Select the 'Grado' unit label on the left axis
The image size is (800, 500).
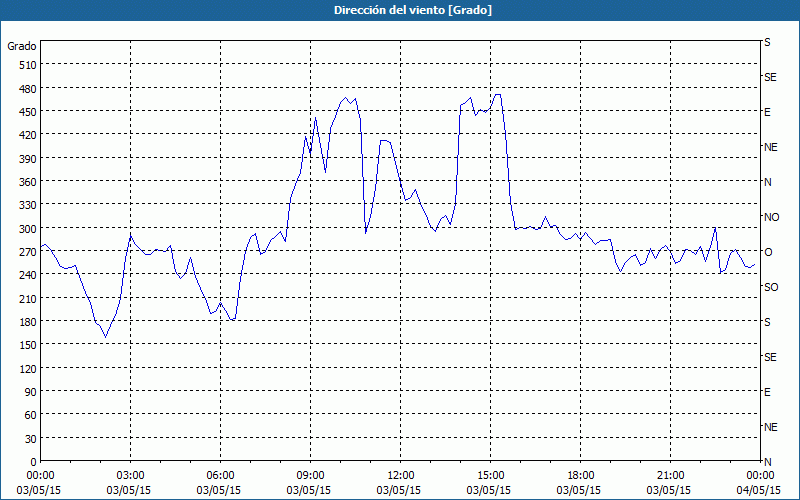point(22,46)
